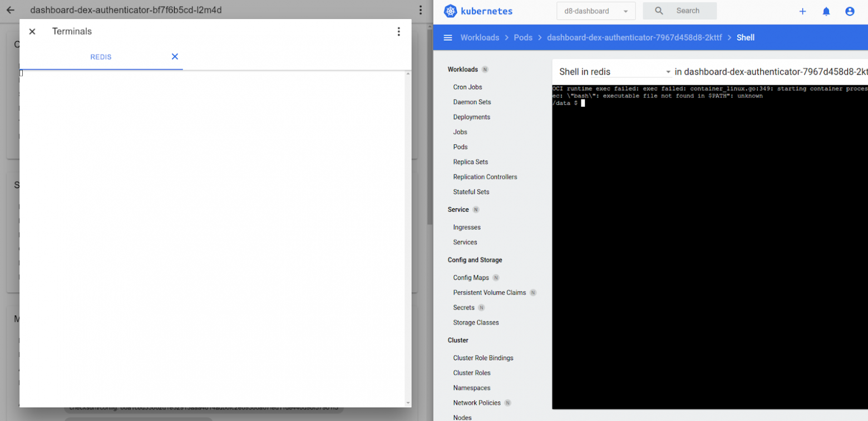Viewport: 868px width, 421px height.
Task: Click the back arrow beside pod name
Action: (11, 10)
